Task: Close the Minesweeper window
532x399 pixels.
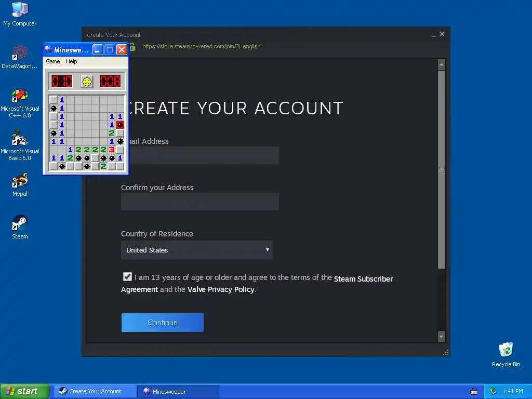Action: pos(122,50)
